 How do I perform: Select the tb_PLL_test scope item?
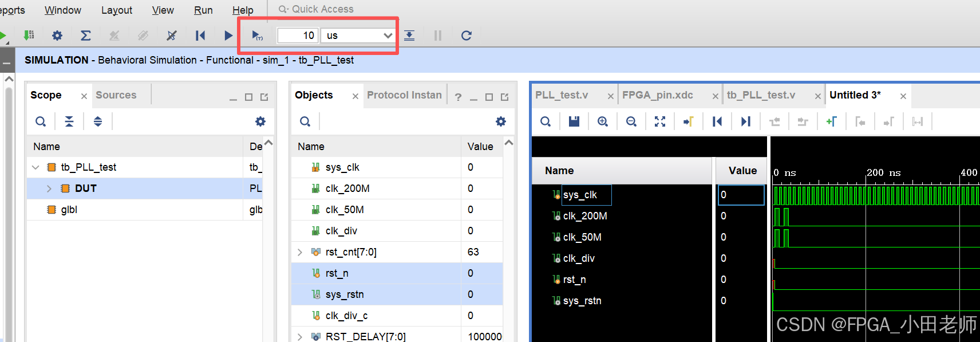tap(89, 167)
